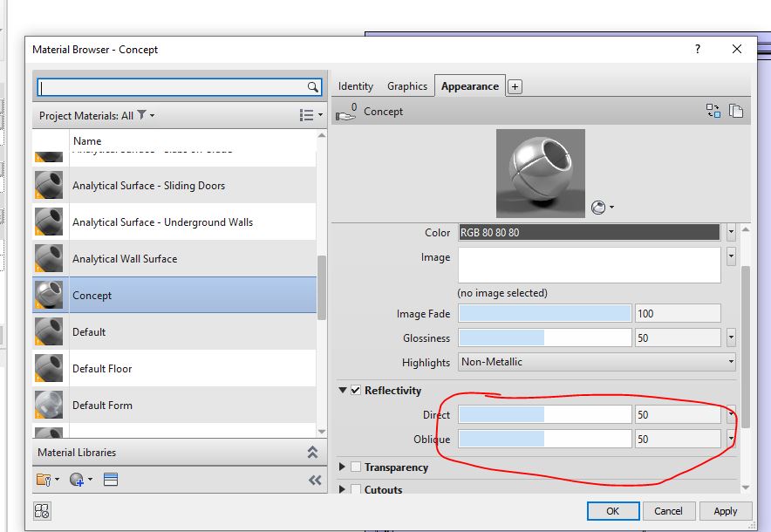This screenshot has width=771, height=532.
Task: Collapse the Reflectivity section
Action: (340, 390)
